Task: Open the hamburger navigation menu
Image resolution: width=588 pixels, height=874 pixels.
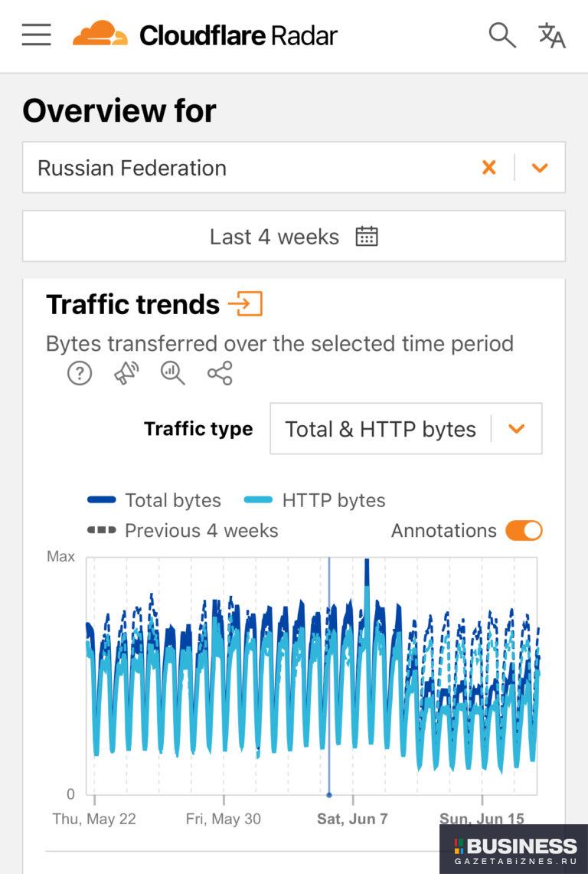Action: point(37,34)
